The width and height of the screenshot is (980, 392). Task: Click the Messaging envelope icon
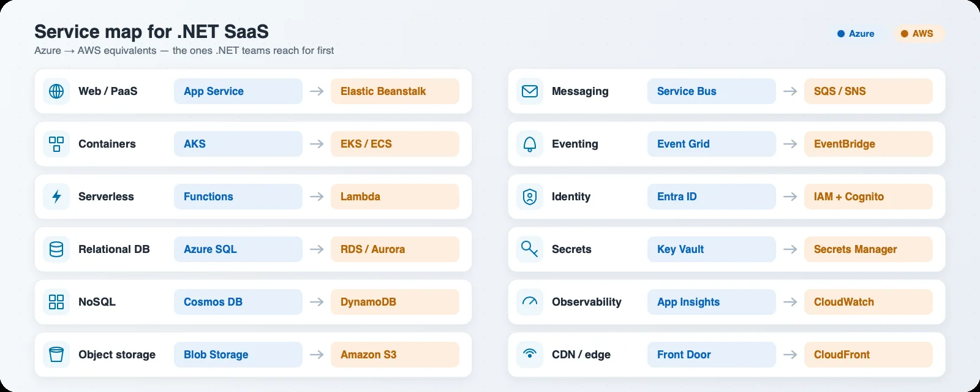pos(530,91)
